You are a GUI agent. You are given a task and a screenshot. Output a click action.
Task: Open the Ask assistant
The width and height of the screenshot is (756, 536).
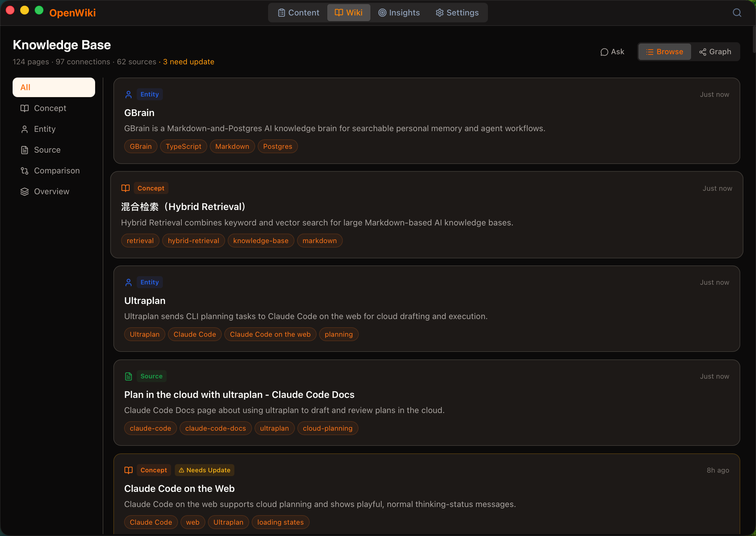(x=612, y=52)
